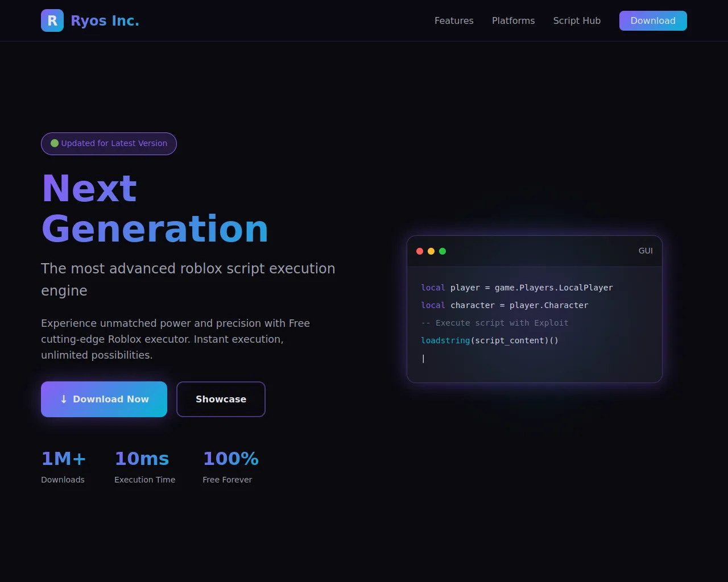Click the 'most advanced roblox script' subtitle

coord(188,280)
